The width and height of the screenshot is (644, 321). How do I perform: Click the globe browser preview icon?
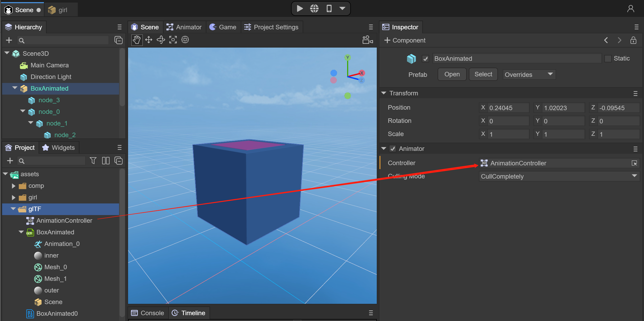point(314,9)
